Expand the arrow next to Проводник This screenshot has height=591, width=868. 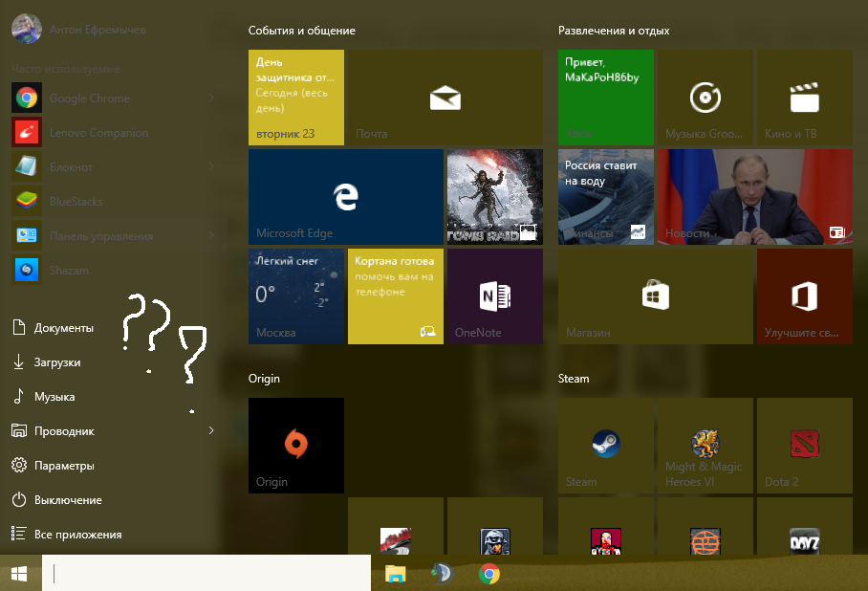[x=211, y=431]
